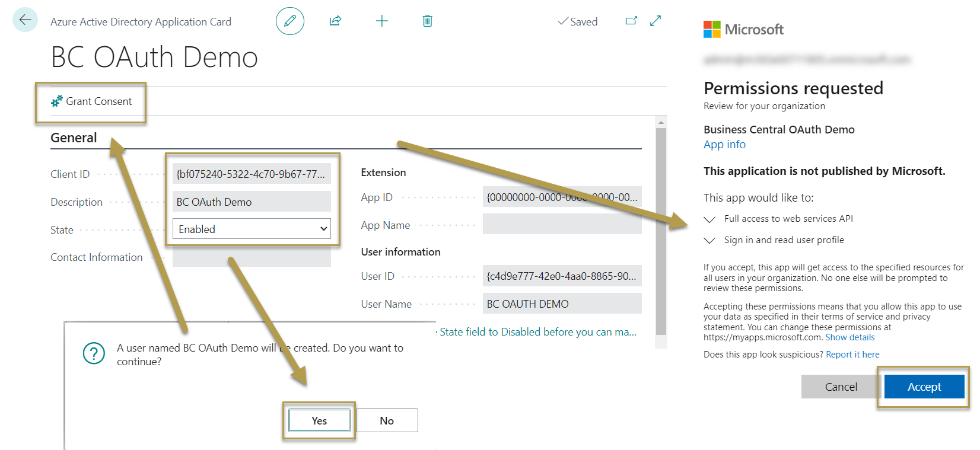Click the expand fullscreen arrows icon
Image resolution: width=980 pixels, height=450 pixels.
click(656, 21)
